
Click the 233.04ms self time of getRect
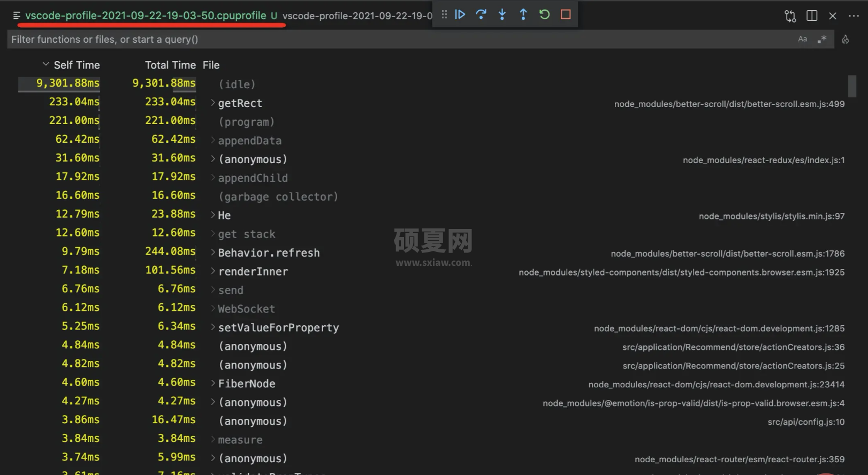74,102
